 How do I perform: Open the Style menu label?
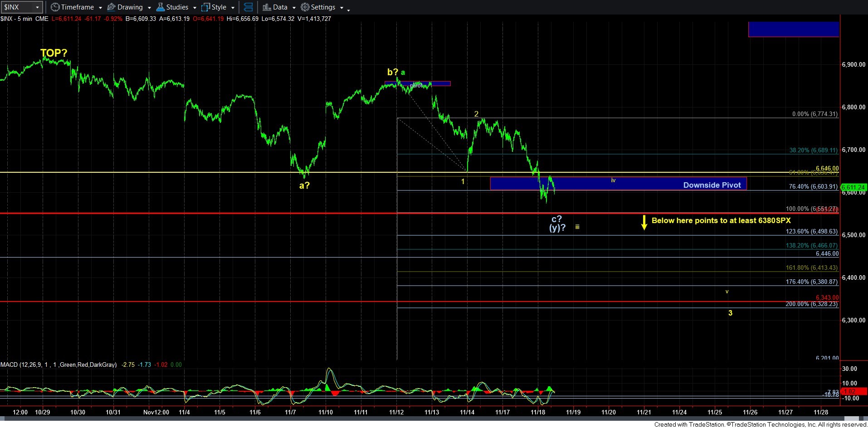pyautogui.click(x=219, y=7)
